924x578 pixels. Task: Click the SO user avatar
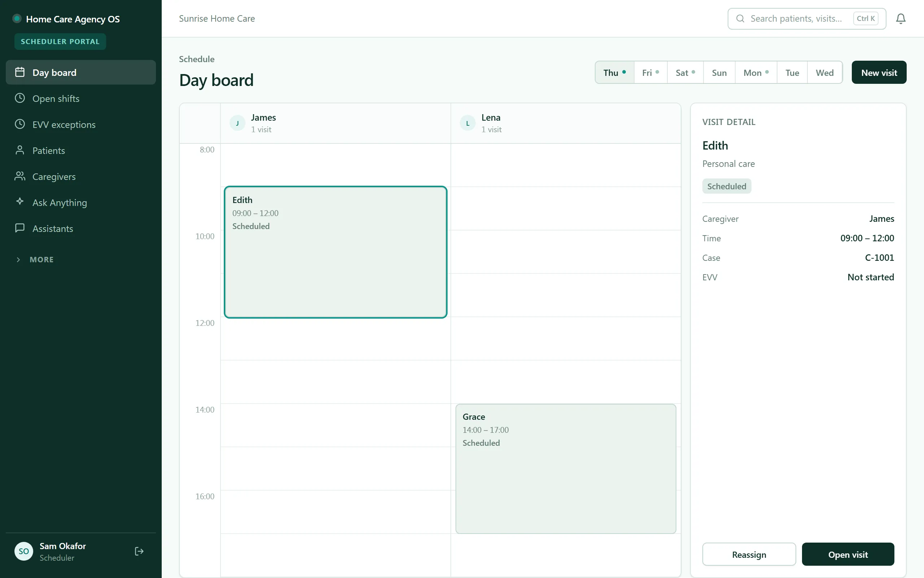click(x=24, y=551)
